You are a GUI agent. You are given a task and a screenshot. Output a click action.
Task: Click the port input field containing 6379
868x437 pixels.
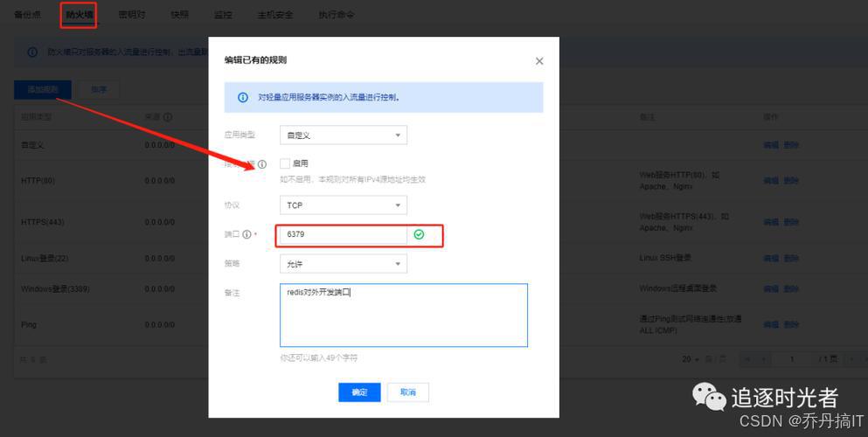pos(344,234)
